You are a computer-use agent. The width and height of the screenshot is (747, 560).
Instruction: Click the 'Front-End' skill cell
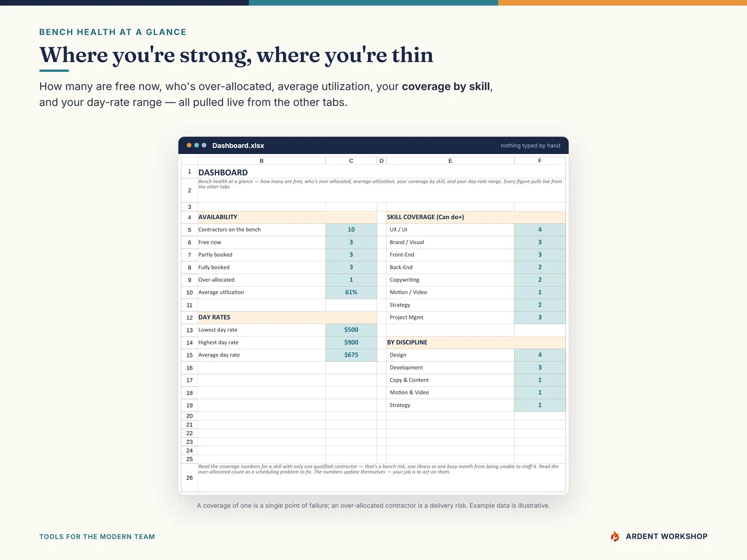click(x=450, y=255)
